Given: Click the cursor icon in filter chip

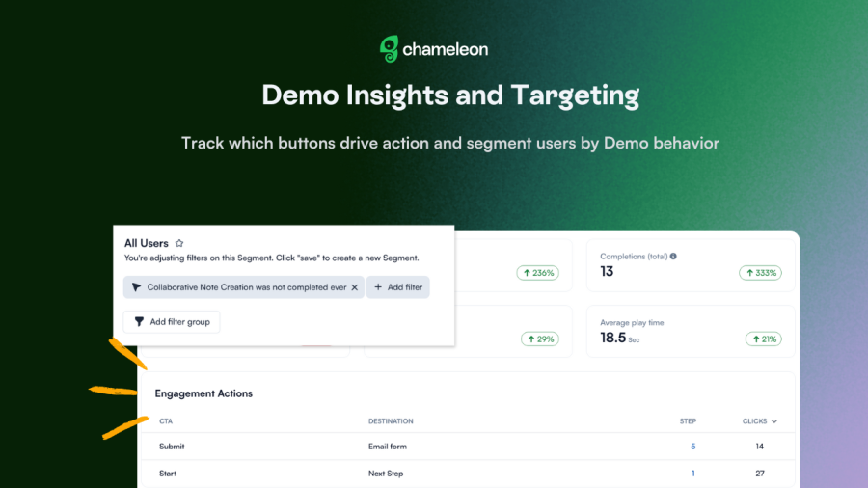Looking at the screenshot, I should click(x=137, y=287).
